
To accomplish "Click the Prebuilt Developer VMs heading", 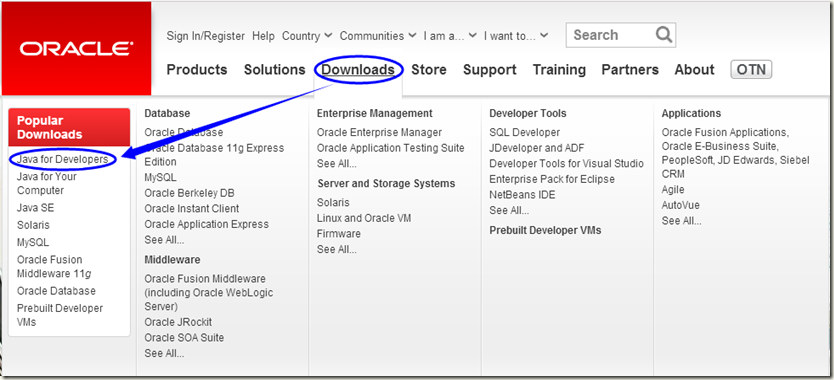I will click(x=545, y=230).
